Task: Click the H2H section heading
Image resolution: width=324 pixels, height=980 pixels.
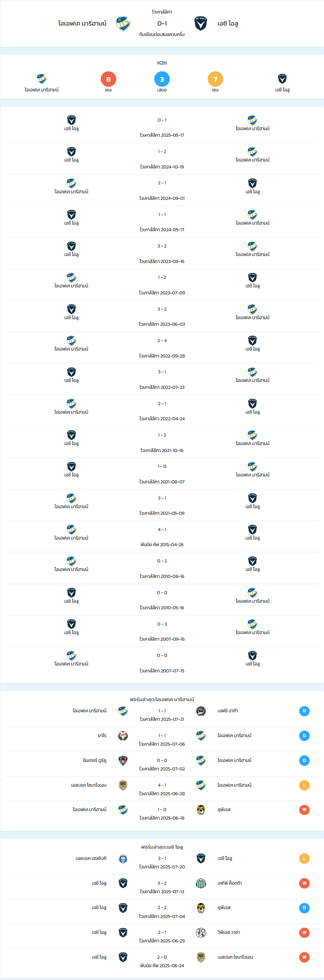Action: [162, 63]
